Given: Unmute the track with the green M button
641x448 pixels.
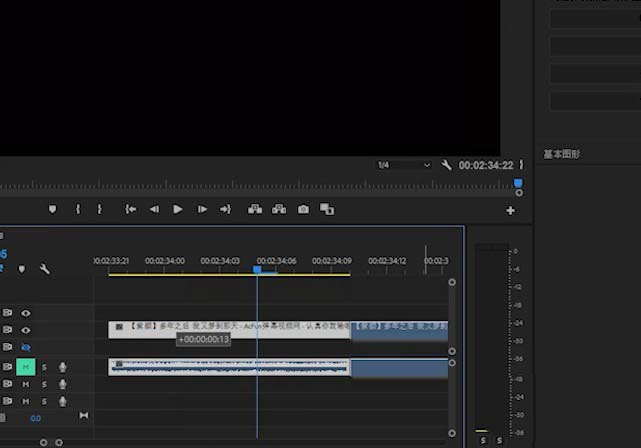Looking at the screenshot, I should pos(25,367).
